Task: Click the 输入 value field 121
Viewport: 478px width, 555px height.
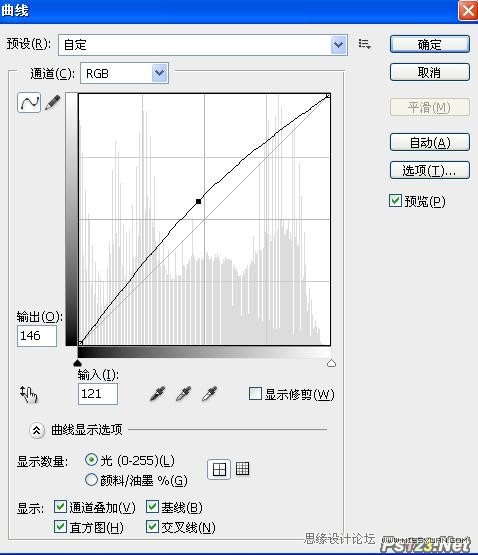Action: [98, 394]
